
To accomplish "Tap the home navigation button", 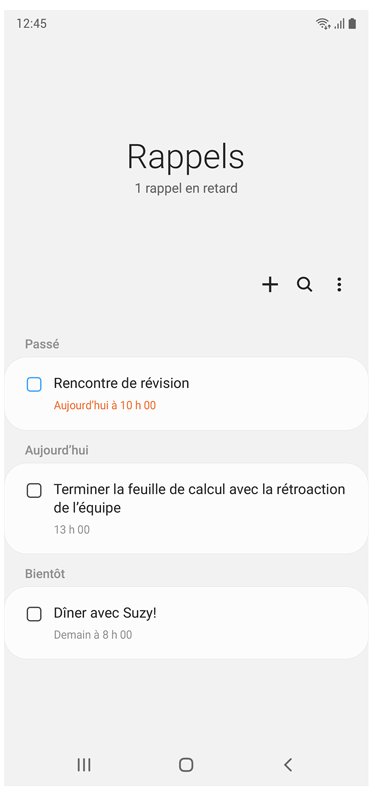I will 186,765.
